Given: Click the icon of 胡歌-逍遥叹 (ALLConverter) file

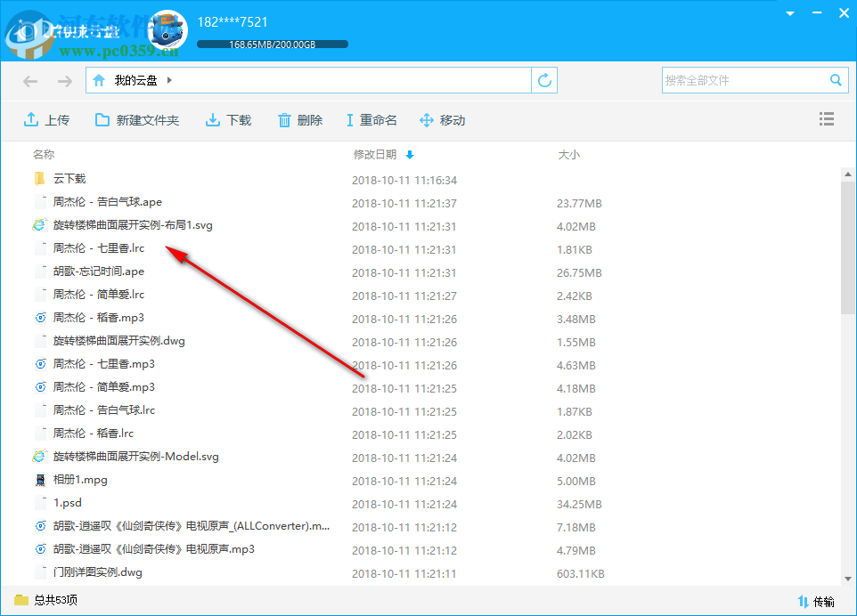Looking at the screenshot, I should click(x=40, y=526).
